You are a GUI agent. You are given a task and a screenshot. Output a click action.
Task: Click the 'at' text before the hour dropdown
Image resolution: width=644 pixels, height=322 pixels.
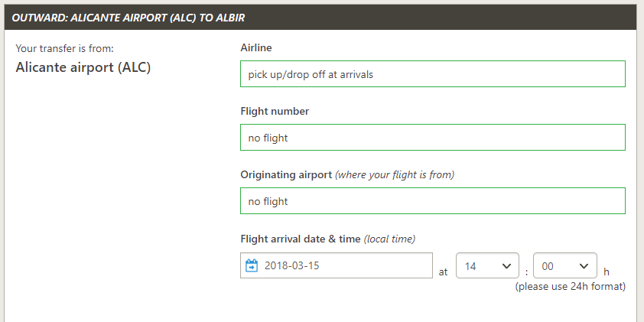click(444, 272)
